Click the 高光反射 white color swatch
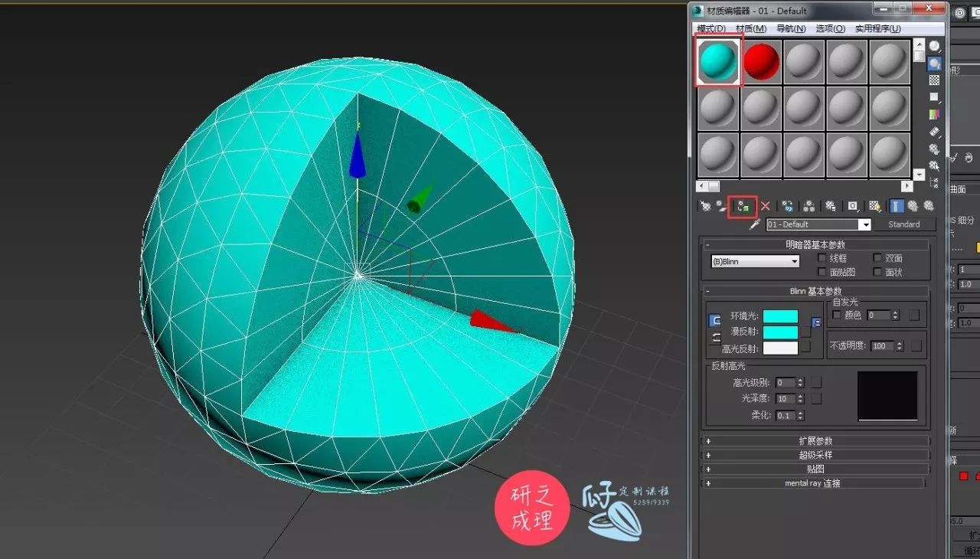 click(780, 348)
